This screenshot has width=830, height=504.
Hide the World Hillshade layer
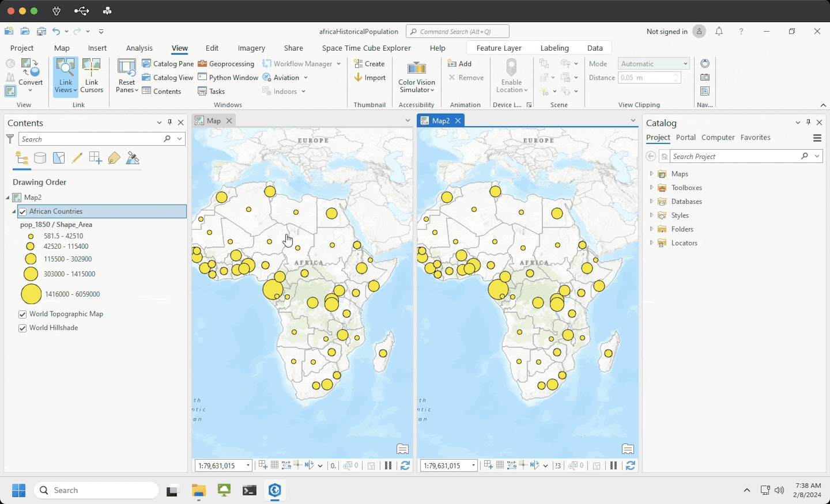point(22,328)
